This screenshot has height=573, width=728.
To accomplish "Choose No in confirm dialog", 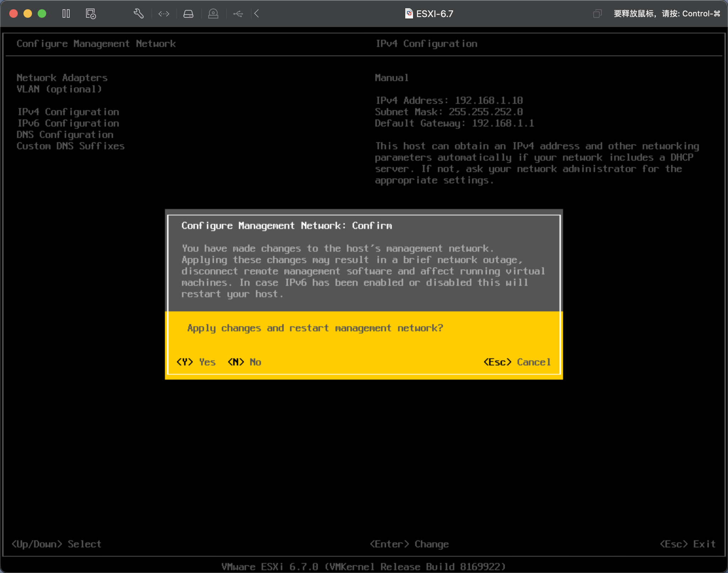I will (245, 362).
